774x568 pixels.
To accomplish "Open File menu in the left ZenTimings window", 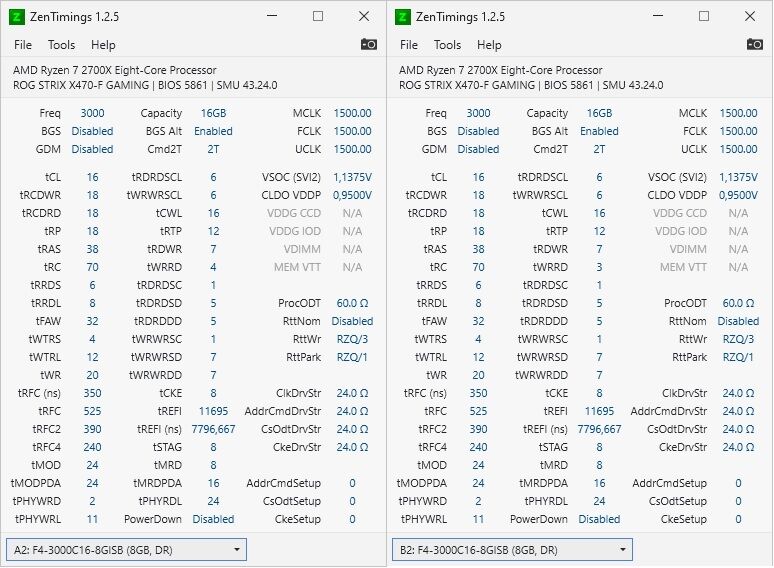I will pyautogui.click(x=23, y=45).
